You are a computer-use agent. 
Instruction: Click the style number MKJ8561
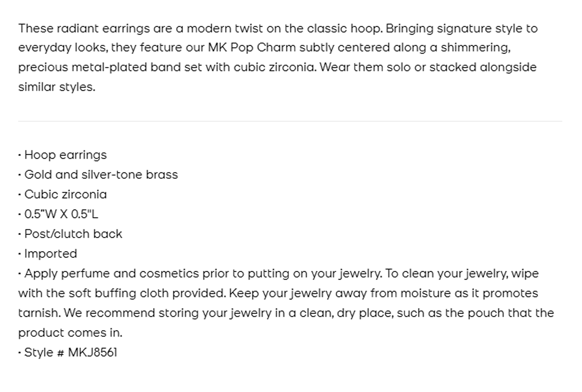tap(93, 352)
